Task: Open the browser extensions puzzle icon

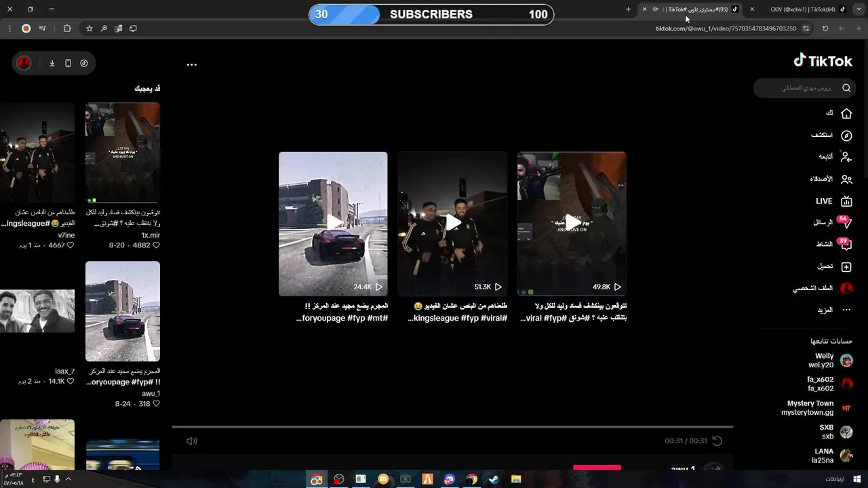Action: (66, 28)
